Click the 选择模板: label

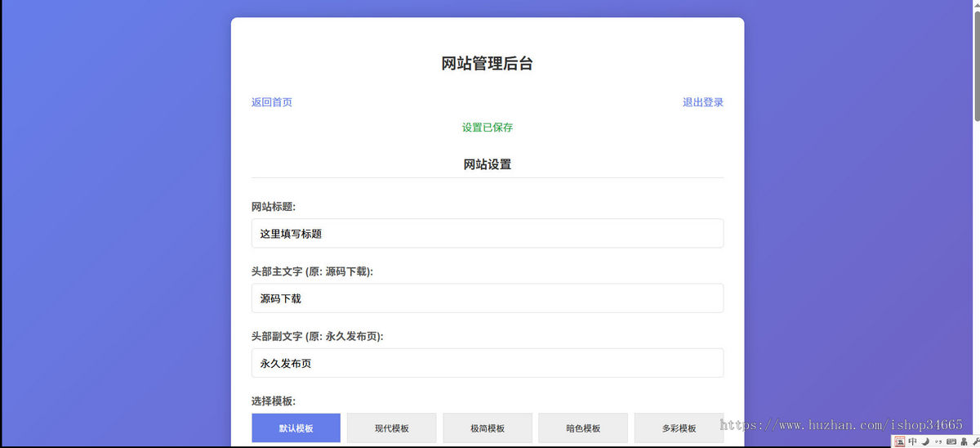(x=274, y=401)
